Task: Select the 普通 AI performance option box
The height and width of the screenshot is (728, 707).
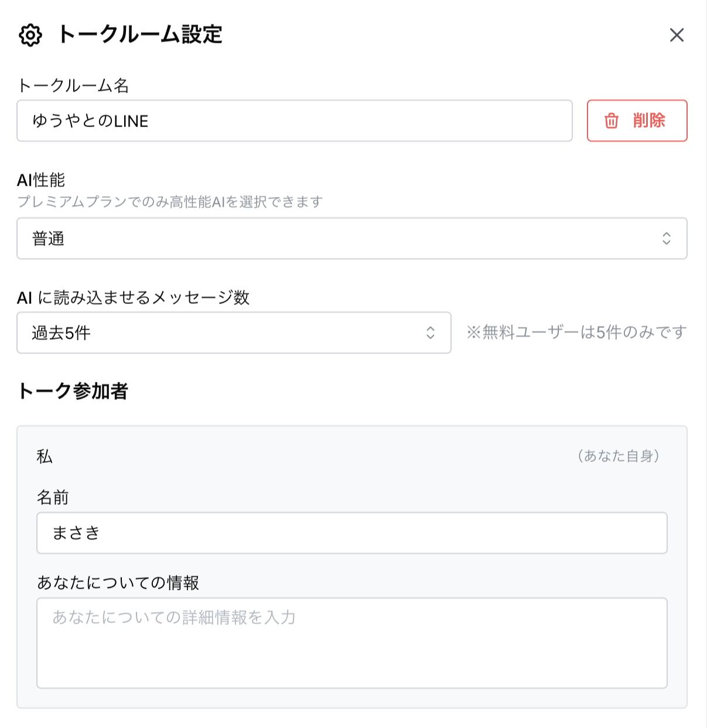Action: coord(352,238)
